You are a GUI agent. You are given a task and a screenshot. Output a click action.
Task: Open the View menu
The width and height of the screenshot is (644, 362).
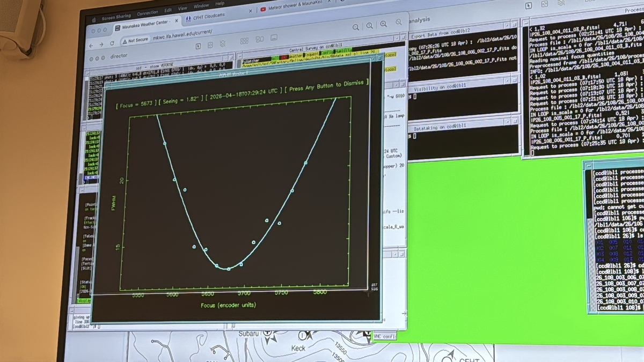[182, 9]
